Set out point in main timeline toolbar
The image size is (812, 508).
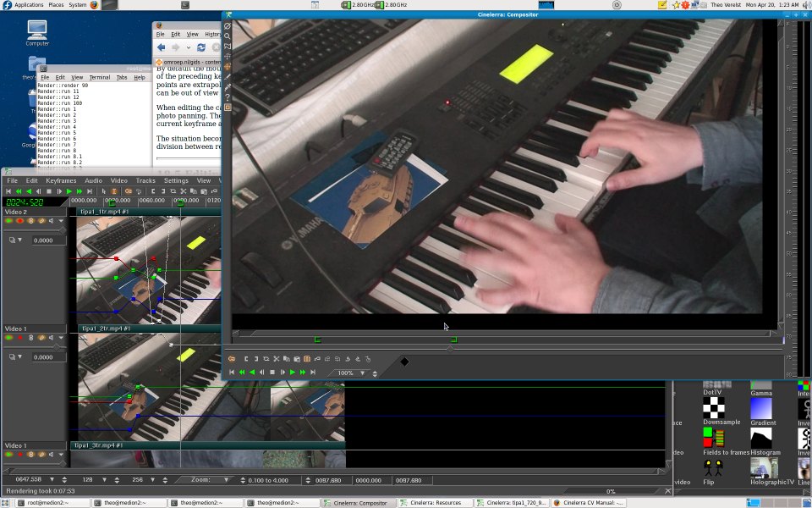pyautogui.click(x=163, y=191)
